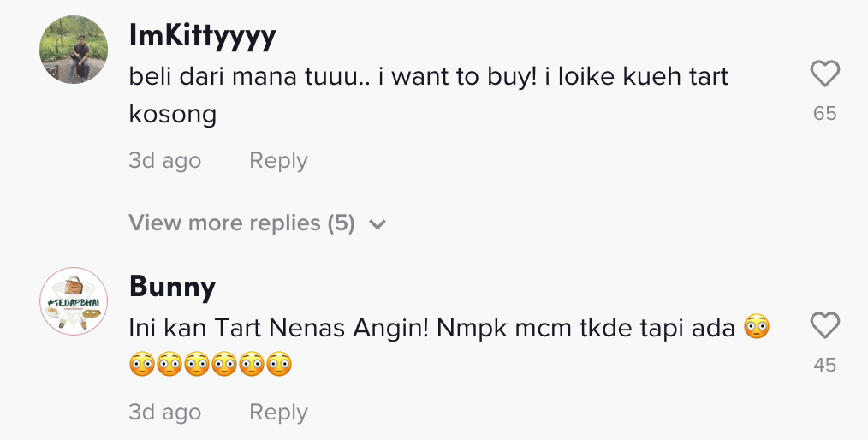Click the 65 likes count
This screenshot has height=440, width=868.
824,113
